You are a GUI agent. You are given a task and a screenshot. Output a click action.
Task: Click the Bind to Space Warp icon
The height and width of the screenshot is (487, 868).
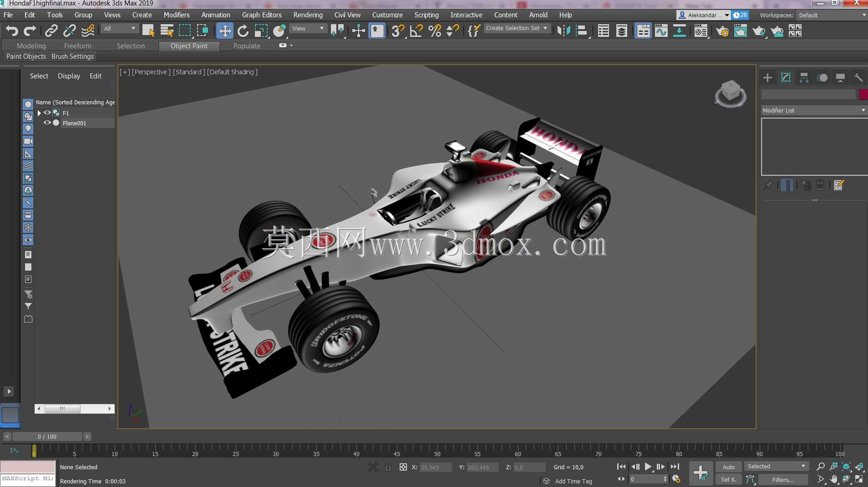coord(87,31)
